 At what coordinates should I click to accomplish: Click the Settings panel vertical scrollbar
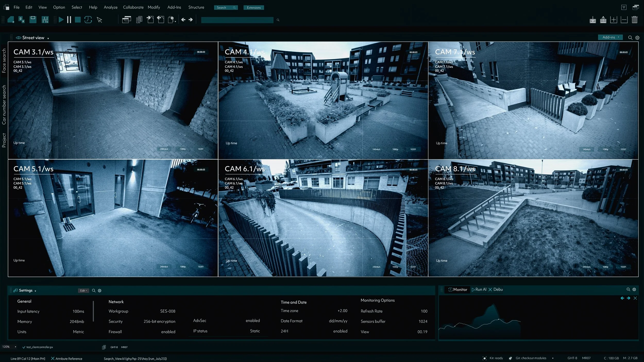click(93, 311)
